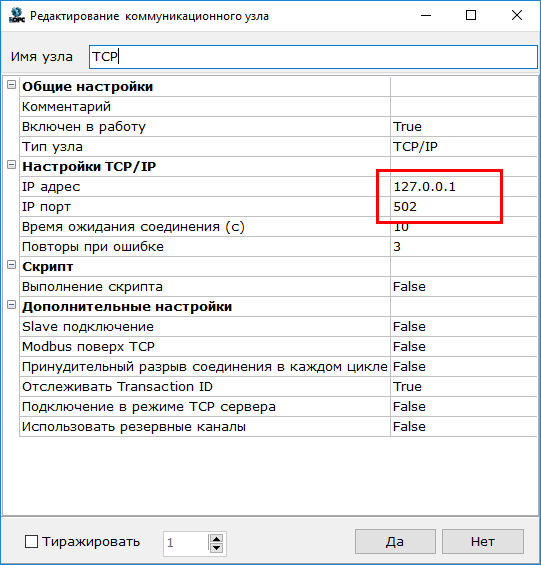Viewport: 541px width, 565px height.
Task: Click the Включен в работу label
Action: tap(84, 126)
